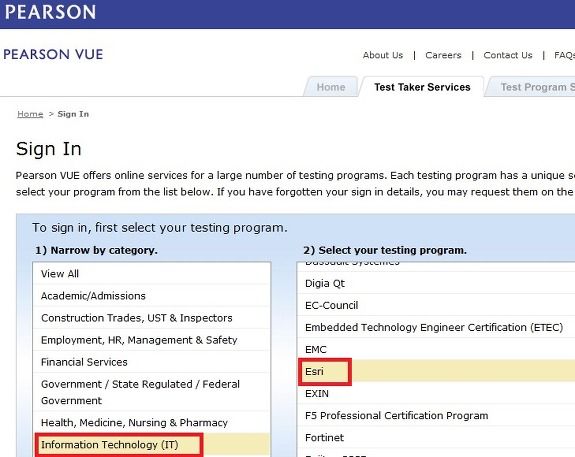Choose the Fortinet testing program

(436, 437)
